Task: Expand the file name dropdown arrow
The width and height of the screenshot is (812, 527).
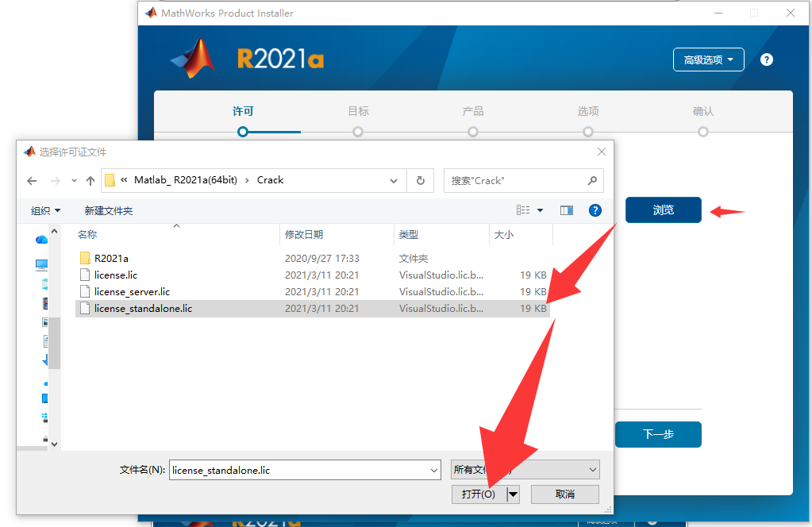Action: coord(434,470)
